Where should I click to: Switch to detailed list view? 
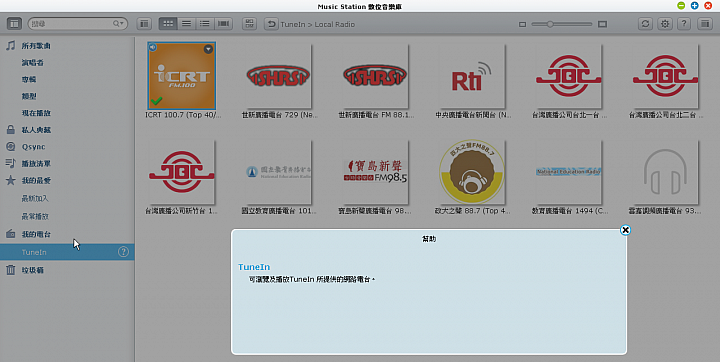coord(205,24)
